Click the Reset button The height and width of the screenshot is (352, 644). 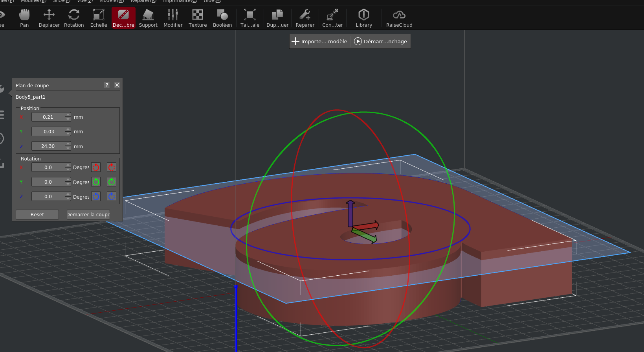click(37, 214)
